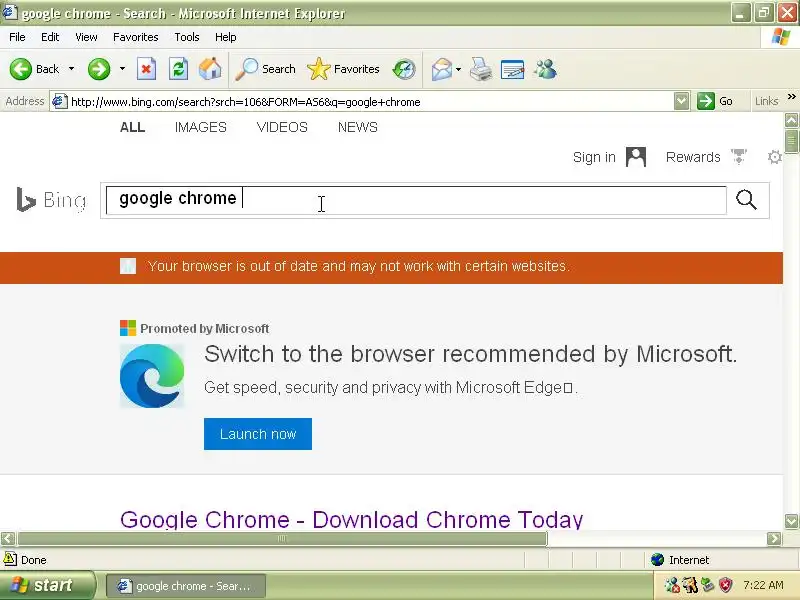The image size is (800, 600).
Task: Open the Favorites star button
Action: point(343,69)
